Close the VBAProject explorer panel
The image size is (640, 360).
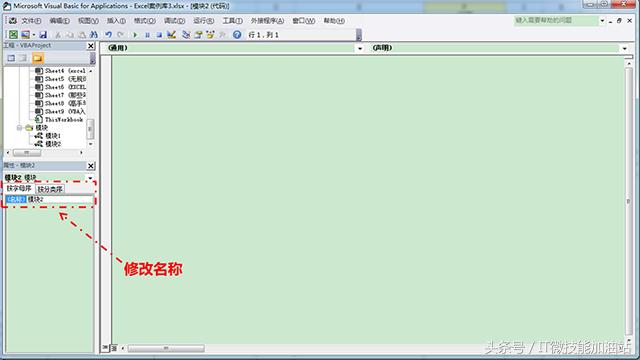(91, 46)
